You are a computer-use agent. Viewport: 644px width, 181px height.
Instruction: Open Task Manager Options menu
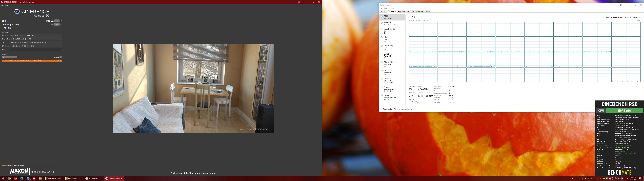(386, 8)
